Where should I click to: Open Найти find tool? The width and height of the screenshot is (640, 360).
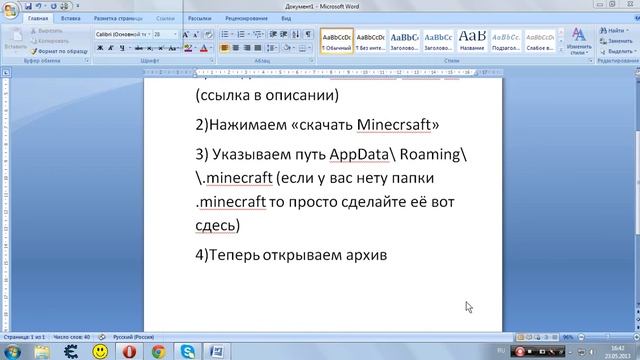click(613, 31)
